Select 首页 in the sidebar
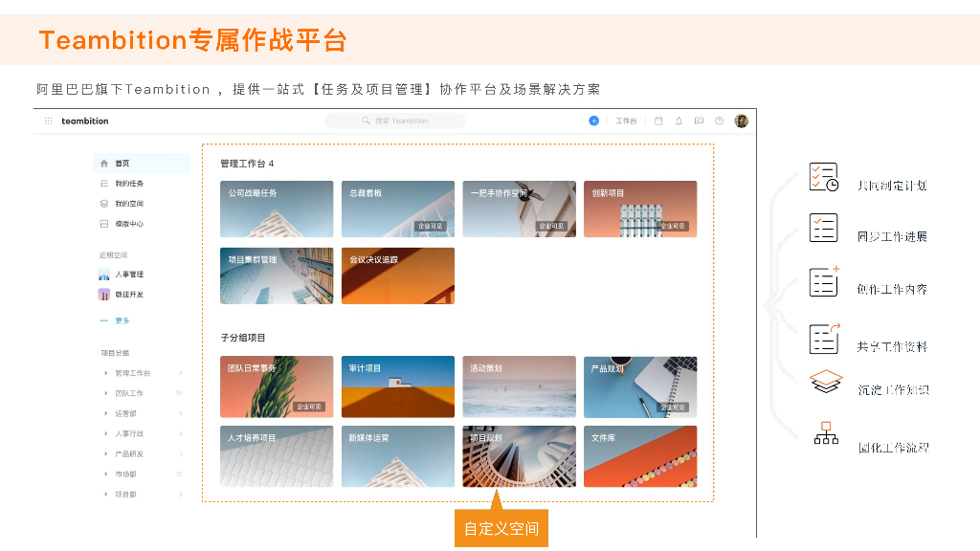980x551 pixels. tap(142, 163)
